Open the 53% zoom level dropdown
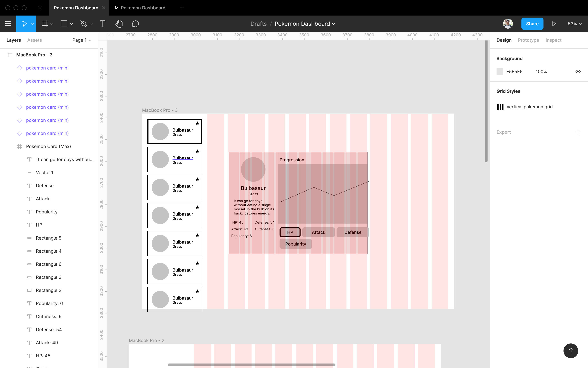 [575, 24]
